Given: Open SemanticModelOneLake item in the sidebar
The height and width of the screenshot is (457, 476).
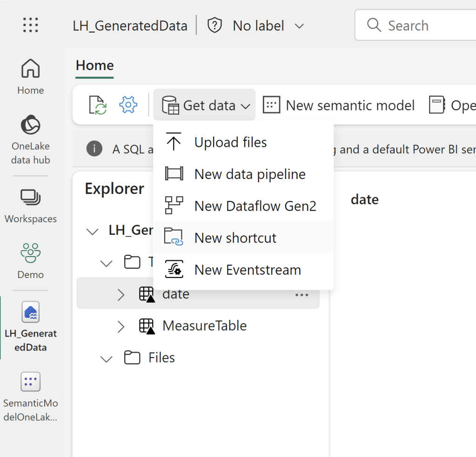Looking at the screenshot, I should (31, 396).
